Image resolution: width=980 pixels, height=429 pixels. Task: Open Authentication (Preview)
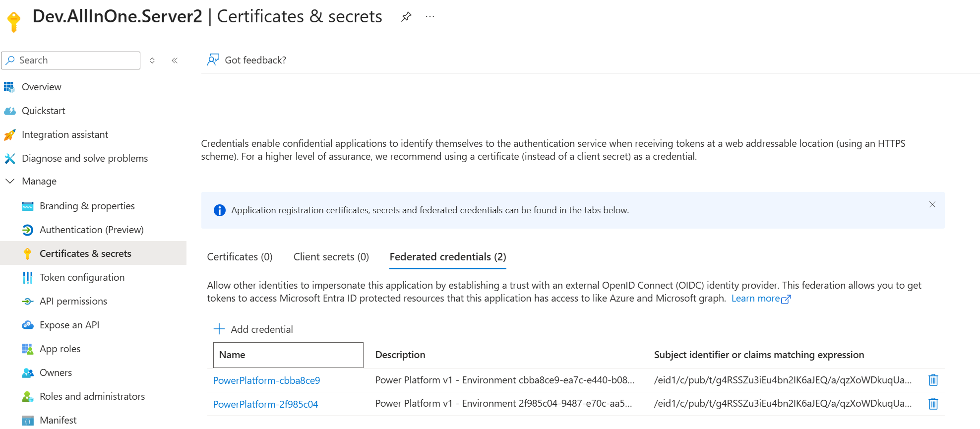pos(92,230)
